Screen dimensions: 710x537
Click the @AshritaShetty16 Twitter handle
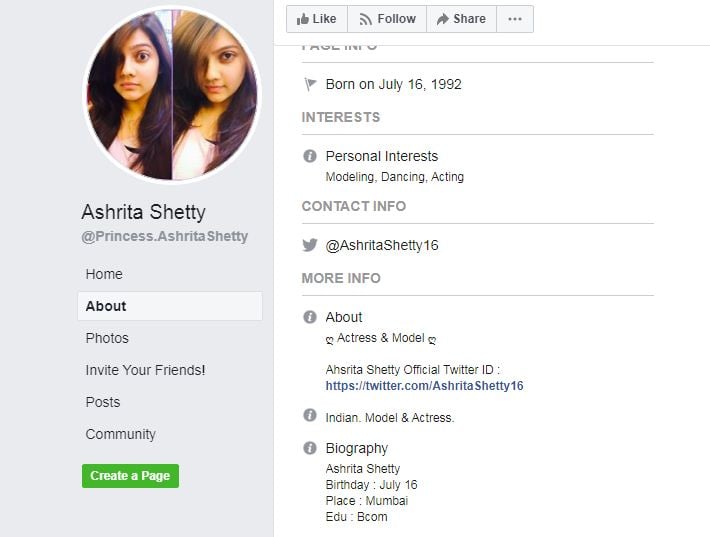coord(382,245)
